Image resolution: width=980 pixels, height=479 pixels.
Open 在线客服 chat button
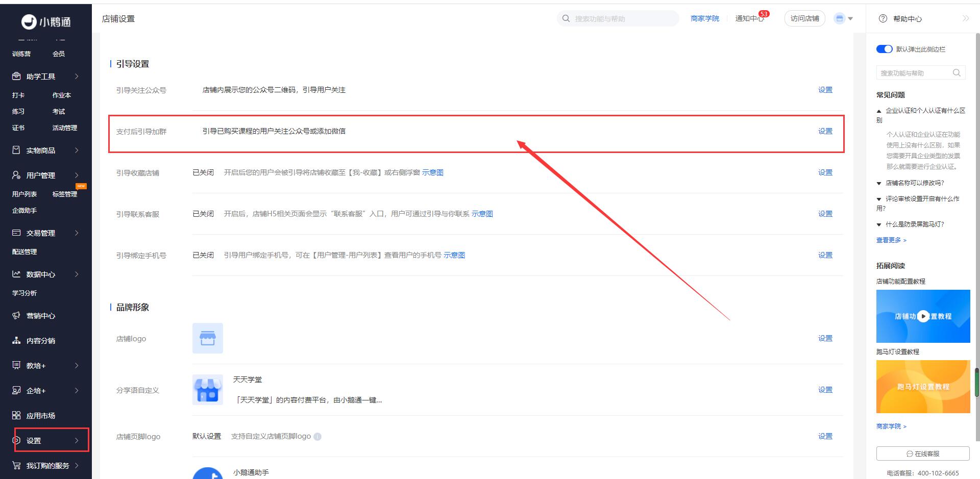click(x=922, y=453)
